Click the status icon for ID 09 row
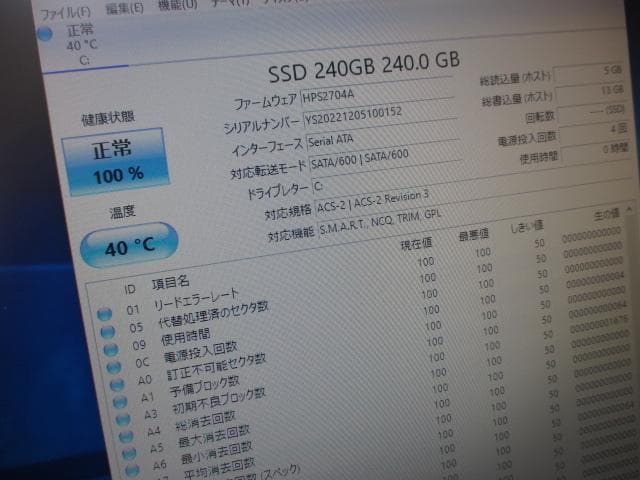This screenshot has height=480, width=640. 111,349
